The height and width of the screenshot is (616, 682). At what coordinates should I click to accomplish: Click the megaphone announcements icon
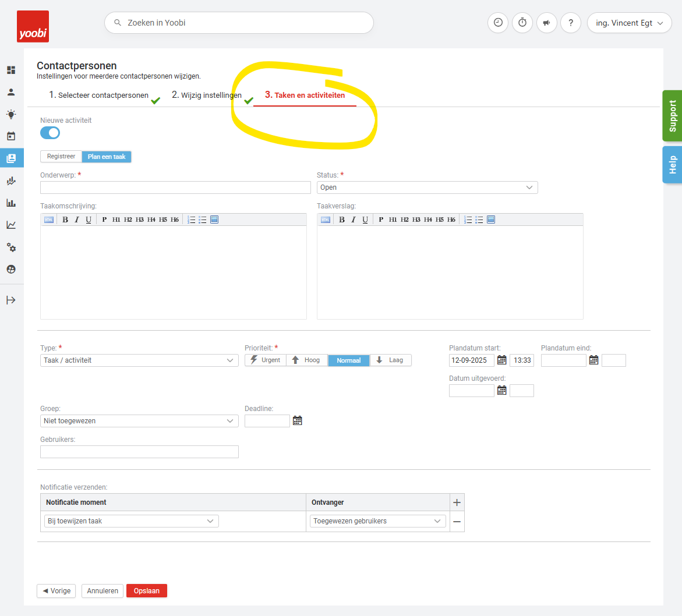tap(546, 23)
